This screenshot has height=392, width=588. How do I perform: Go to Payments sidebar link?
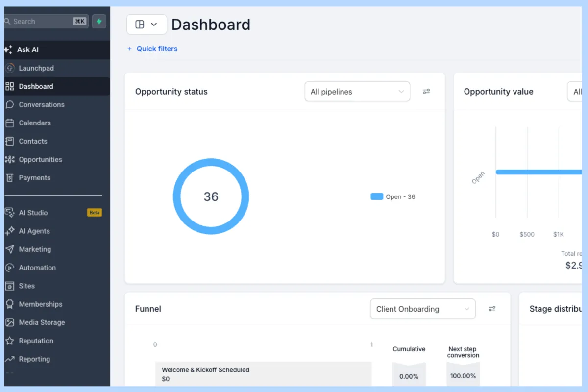click(x=57, y=178)
